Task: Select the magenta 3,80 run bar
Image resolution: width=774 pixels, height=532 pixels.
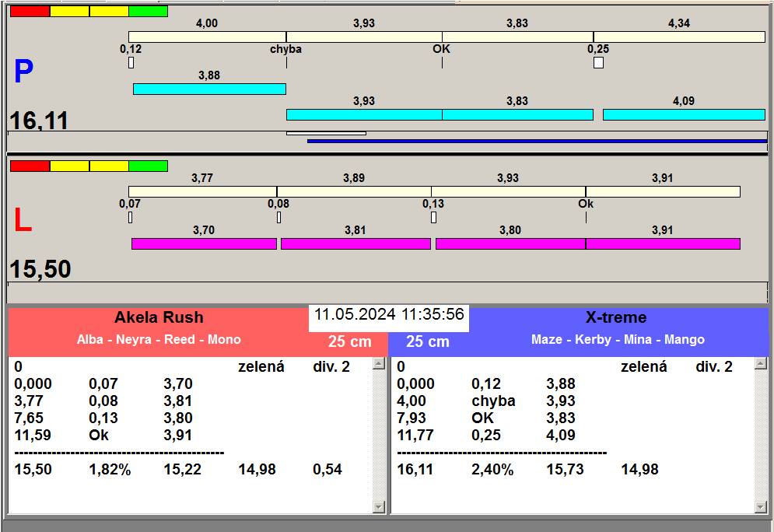Action: click(511, 243)
